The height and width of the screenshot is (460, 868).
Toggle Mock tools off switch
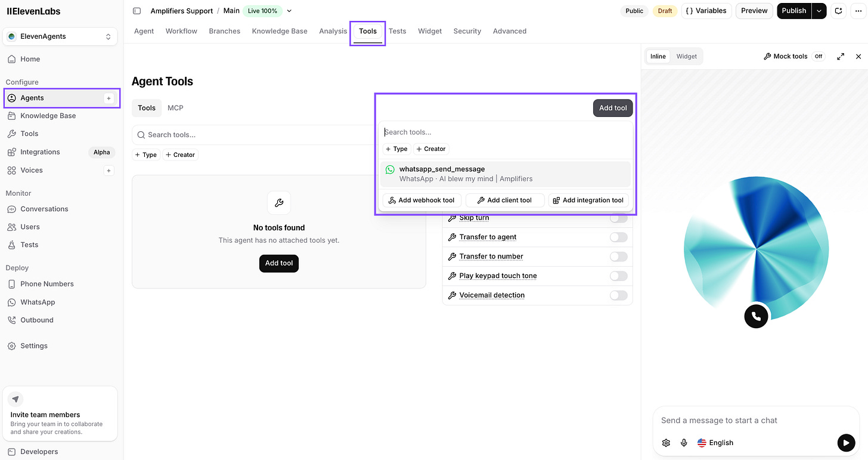[819, 56]
